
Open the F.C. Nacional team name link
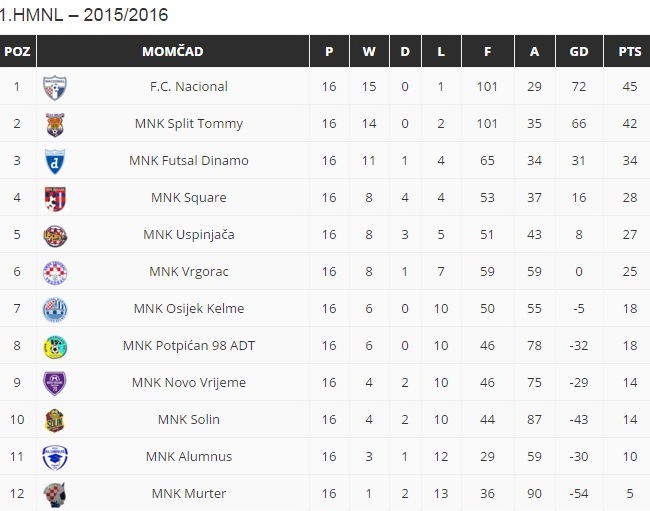(189, 87)
